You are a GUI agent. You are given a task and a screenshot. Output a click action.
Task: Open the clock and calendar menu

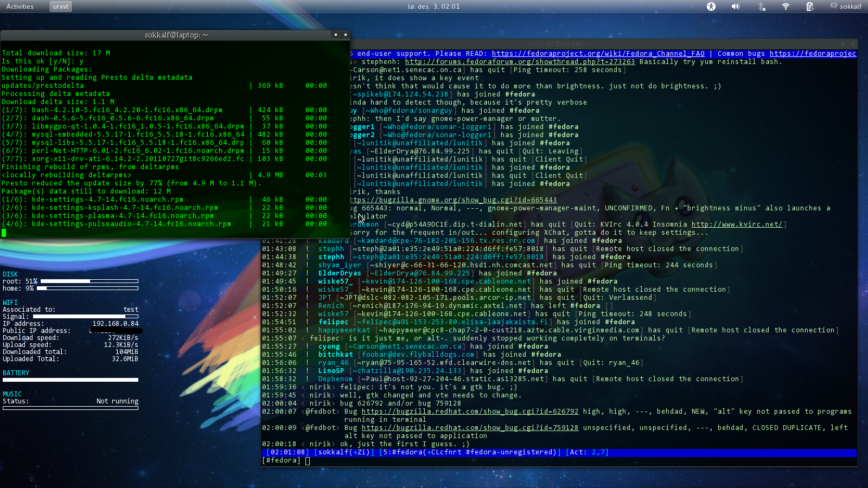click(433, 7)
